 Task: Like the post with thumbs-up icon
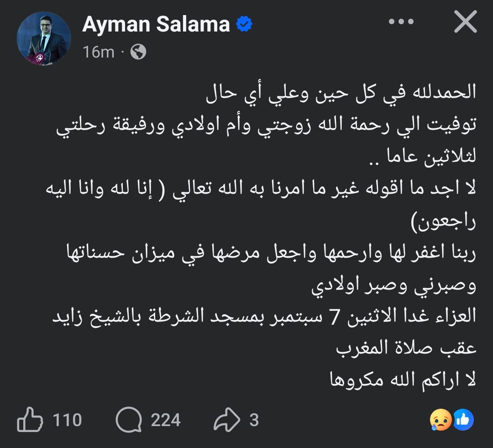(30, 419)
